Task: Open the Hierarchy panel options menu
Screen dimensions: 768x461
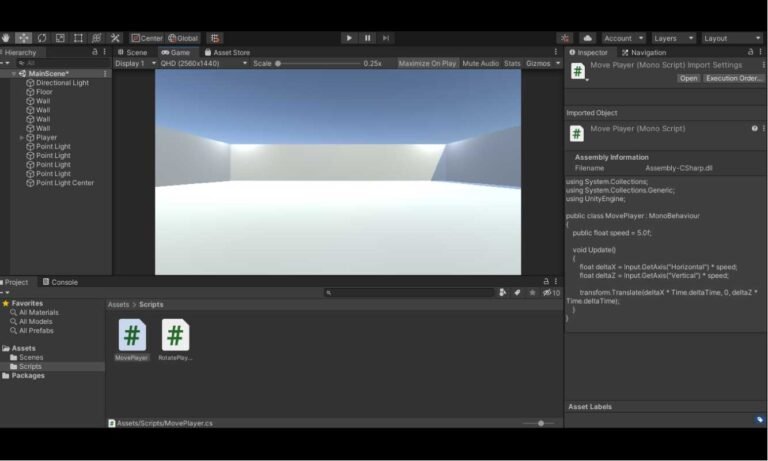Action: [104, 51]
